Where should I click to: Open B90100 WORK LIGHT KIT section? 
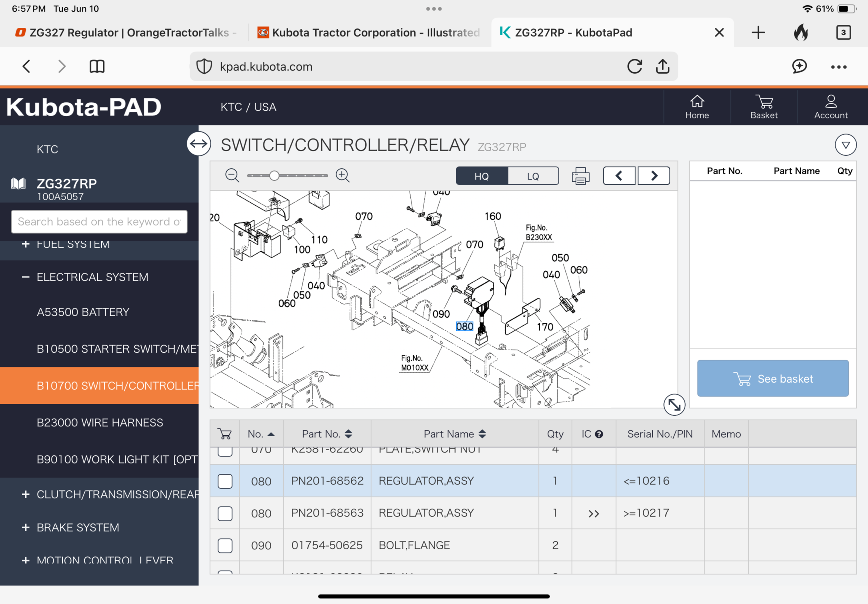[117, 459]
